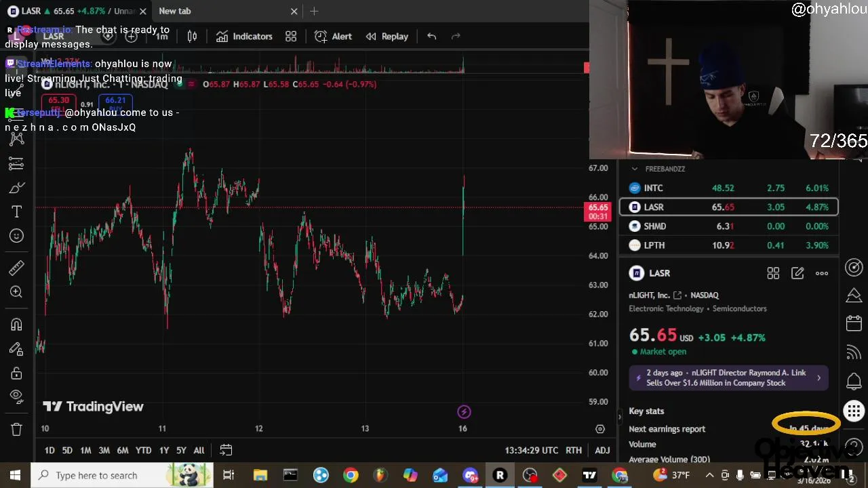Open candlestick chart type selector
Screen dimensions: 868x488
(x=192, y=37)
